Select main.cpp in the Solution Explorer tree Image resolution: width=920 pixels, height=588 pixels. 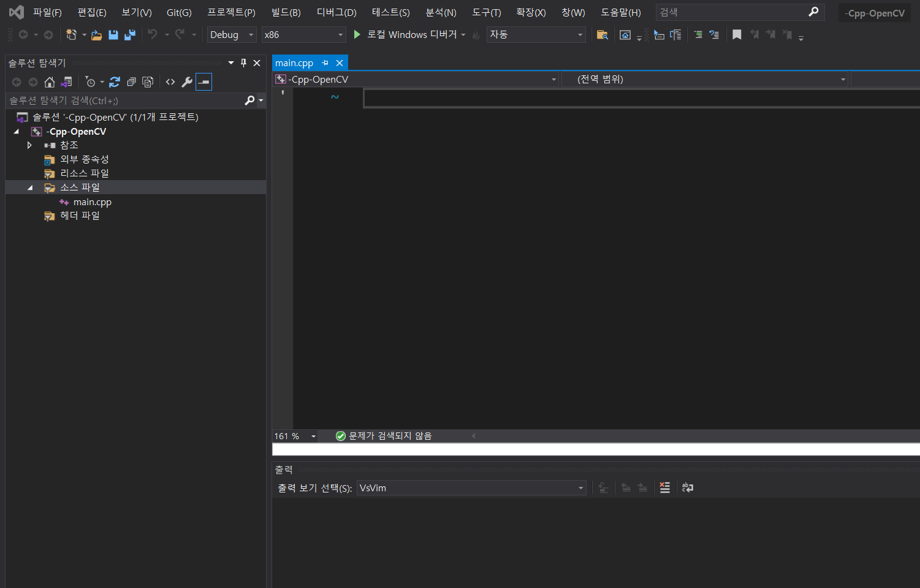click(93, 202)
